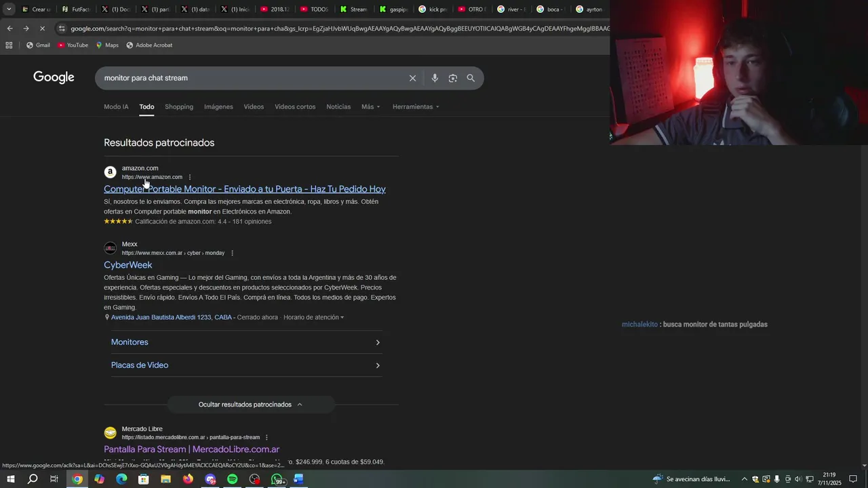Viewport: 868px width, 488px height.
Task: Open Windows Start menu
Action: tap(10, 479)
